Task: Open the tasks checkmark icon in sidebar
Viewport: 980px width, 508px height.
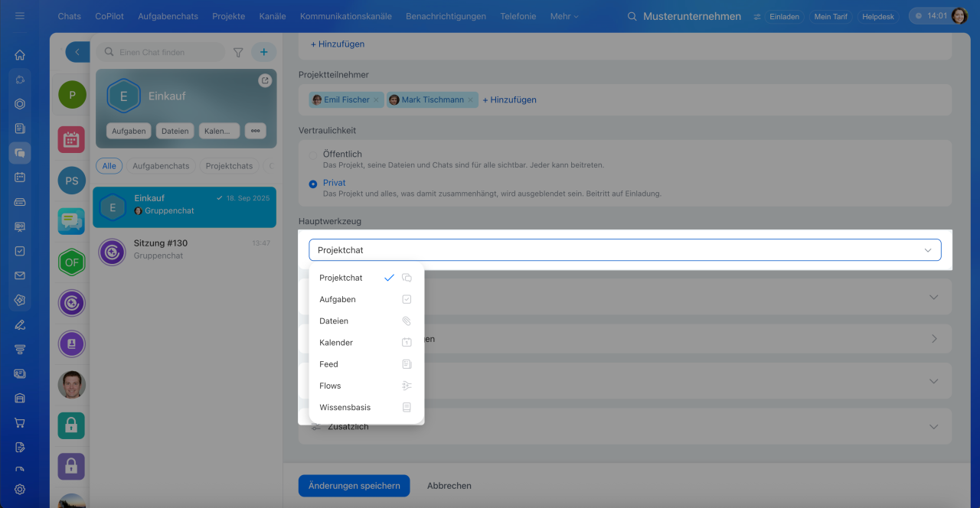Action: pyautogui.click(x=20, y=251)
